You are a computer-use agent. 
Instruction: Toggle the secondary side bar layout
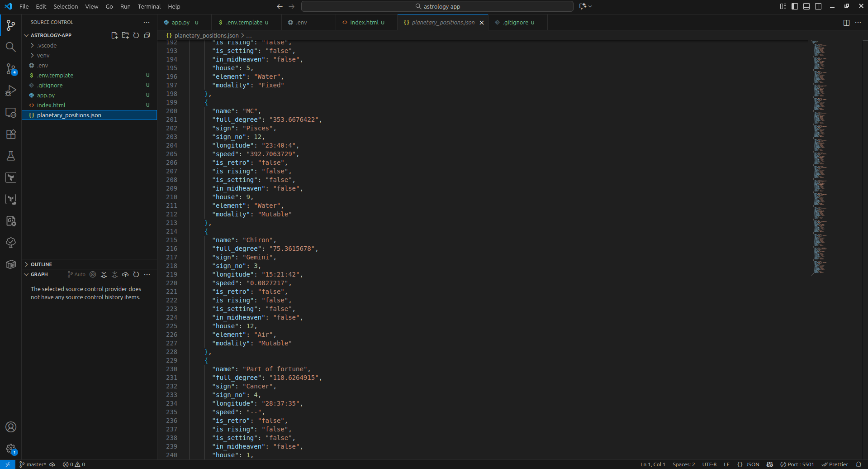818,6
